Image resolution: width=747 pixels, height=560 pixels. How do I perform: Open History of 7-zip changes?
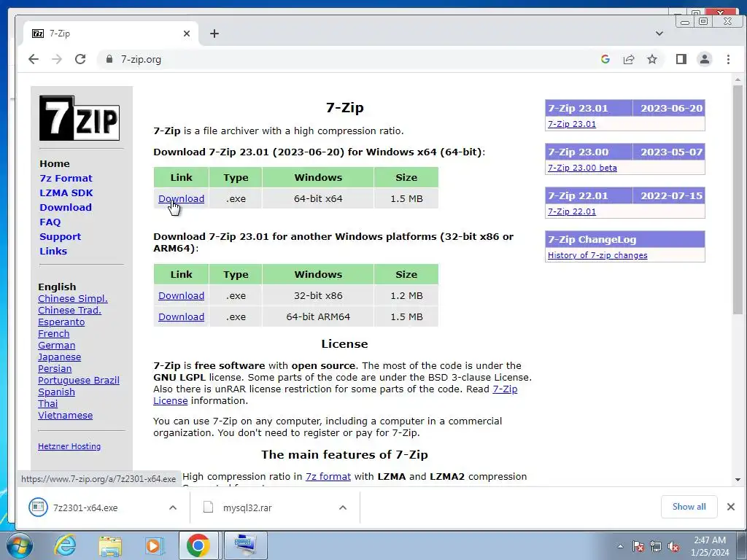(597, 255)
